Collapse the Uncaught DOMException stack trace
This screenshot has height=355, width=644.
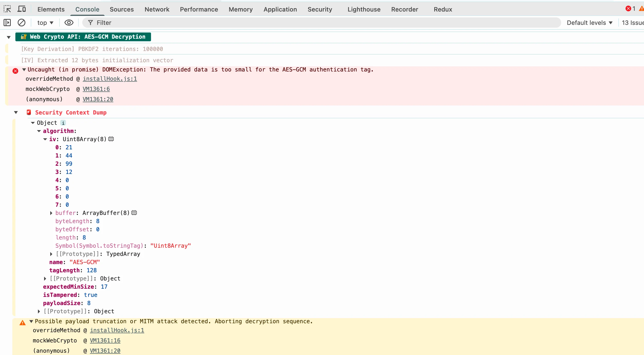click(24, 69)
